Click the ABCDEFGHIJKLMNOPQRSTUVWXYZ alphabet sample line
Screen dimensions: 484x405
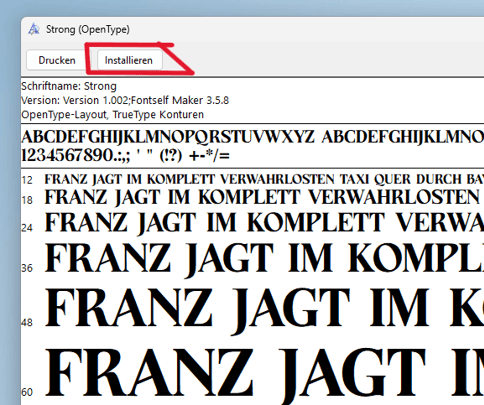pos(252,137)
